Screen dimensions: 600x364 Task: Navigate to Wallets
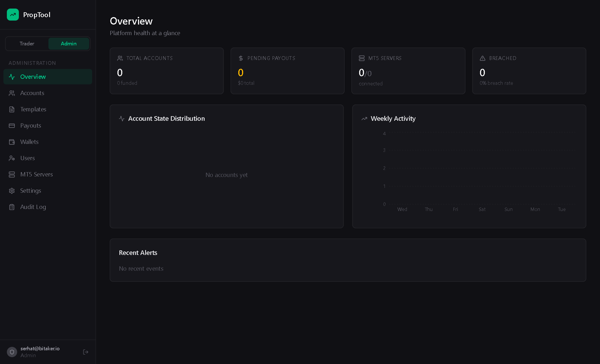click(48, 142)
